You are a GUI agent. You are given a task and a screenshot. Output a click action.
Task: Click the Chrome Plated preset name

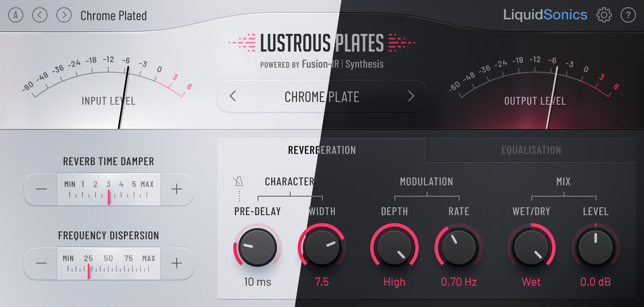click(x=114, y=16)
